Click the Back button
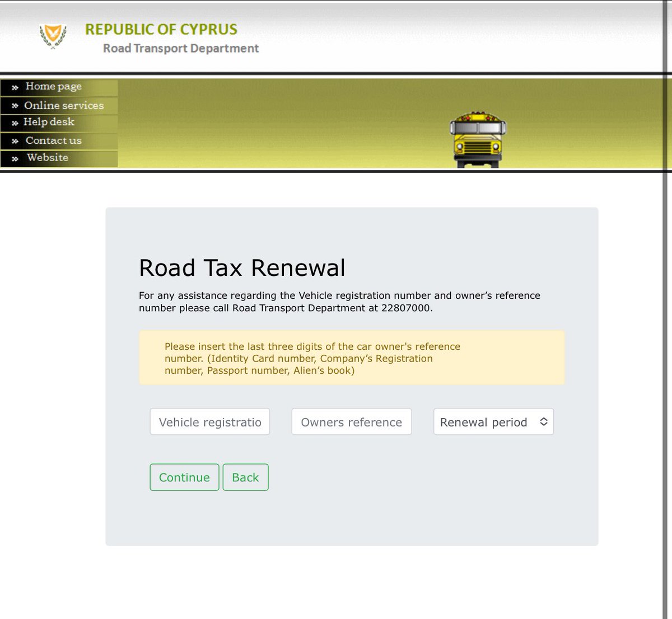 [245, 477]
